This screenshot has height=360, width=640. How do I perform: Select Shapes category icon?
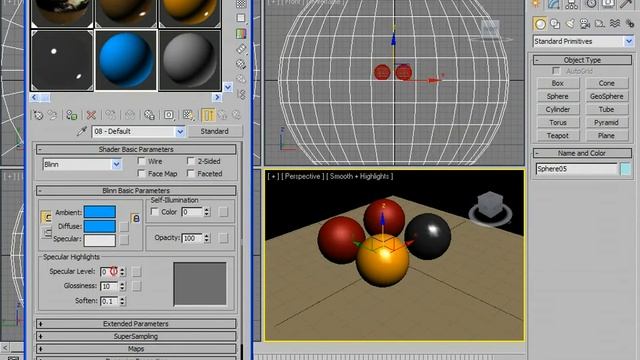click(x=555, y=24)
